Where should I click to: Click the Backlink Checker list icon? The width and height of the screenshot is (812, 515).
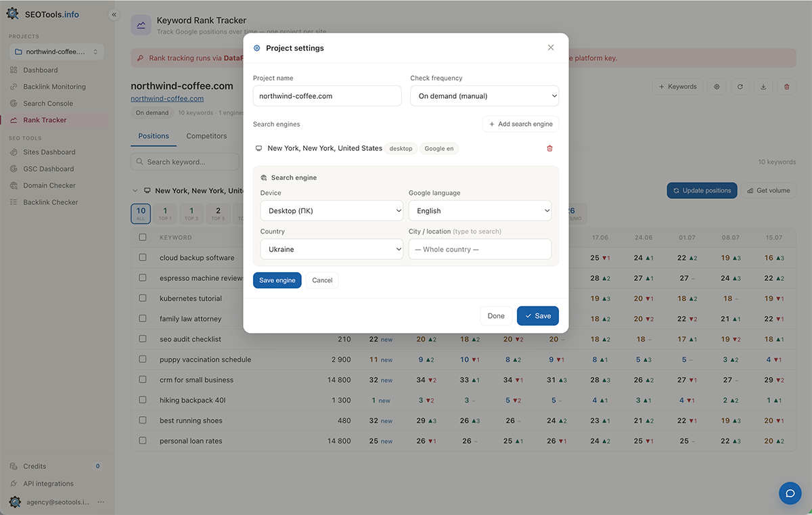point(14,202)
